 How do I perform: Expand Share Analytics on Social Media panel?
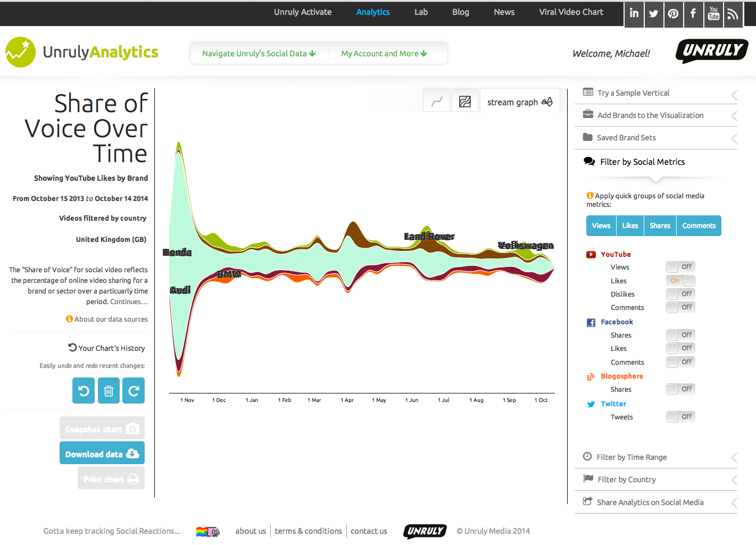(x=656, y=502)
